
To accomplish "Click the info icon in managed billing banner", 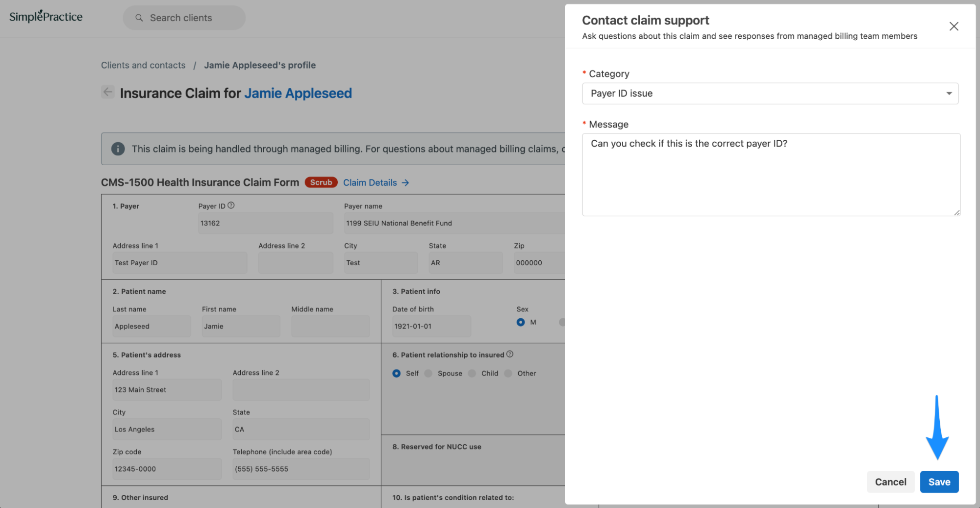I will 118,149.
